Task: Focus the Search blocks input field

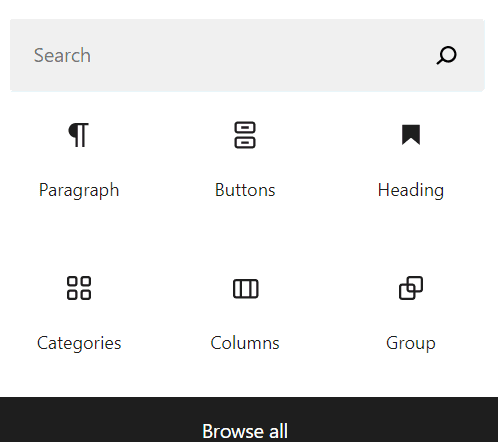Action: click(x=247, y=55)
